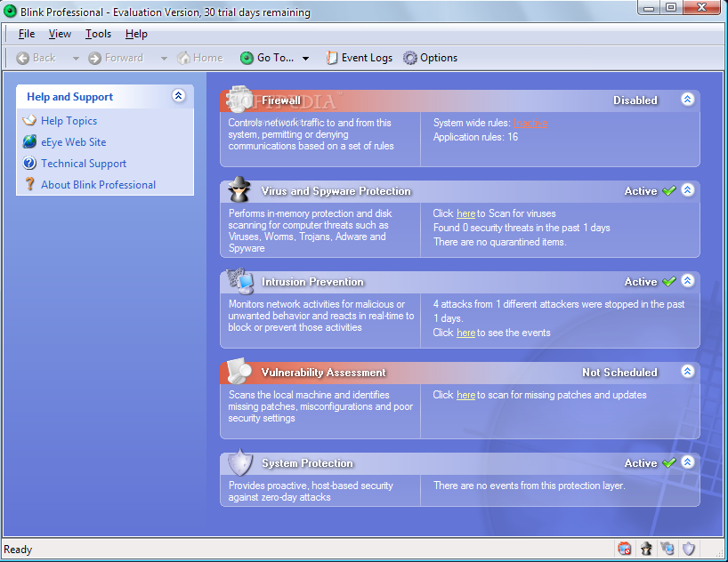
Task: Open Event Logs notebook icon
Action: point(331,58)
